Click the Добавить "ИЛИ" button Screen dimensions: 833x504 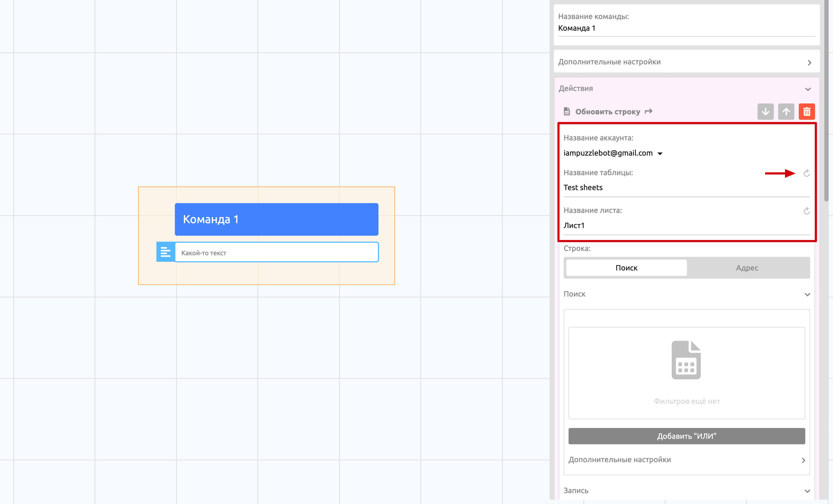click(687, 436)
